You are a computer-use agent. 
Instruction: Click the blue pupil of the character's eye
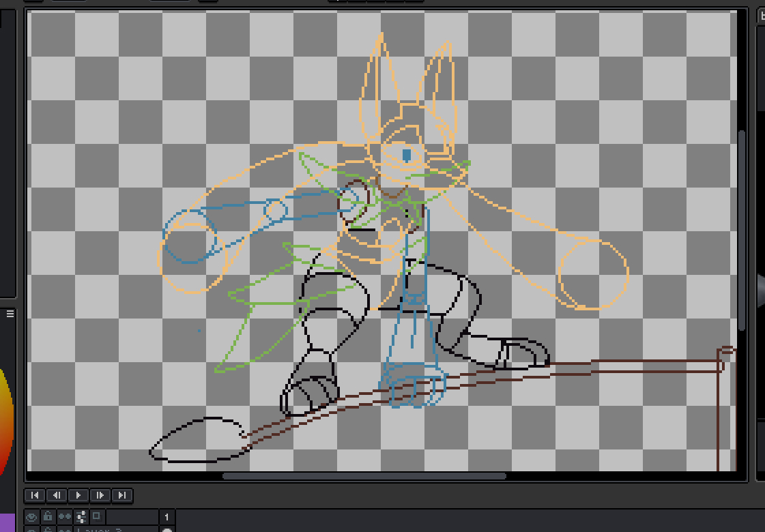point(407,156)
